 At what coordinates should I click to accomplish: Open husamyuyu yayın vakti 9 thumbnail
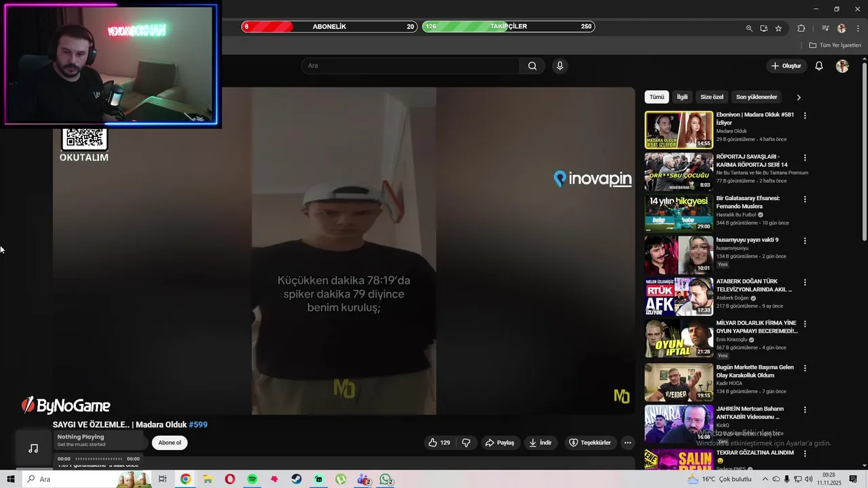679,254
